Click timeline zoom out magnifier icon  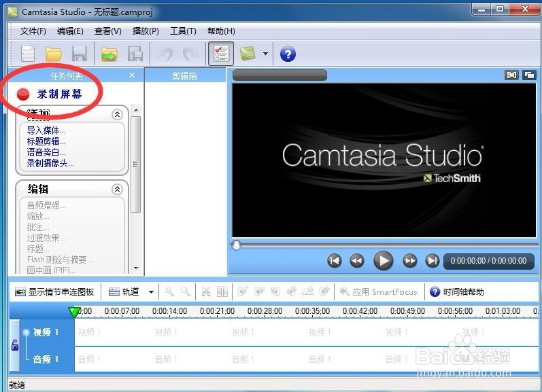(186, 291)
